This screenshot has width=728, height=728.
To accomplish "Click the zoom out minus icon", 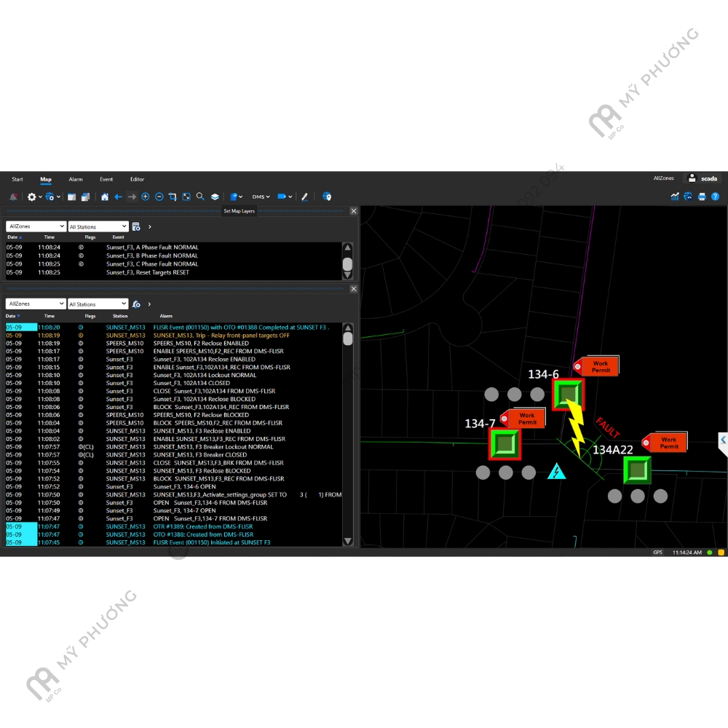I will pos(159,197).
